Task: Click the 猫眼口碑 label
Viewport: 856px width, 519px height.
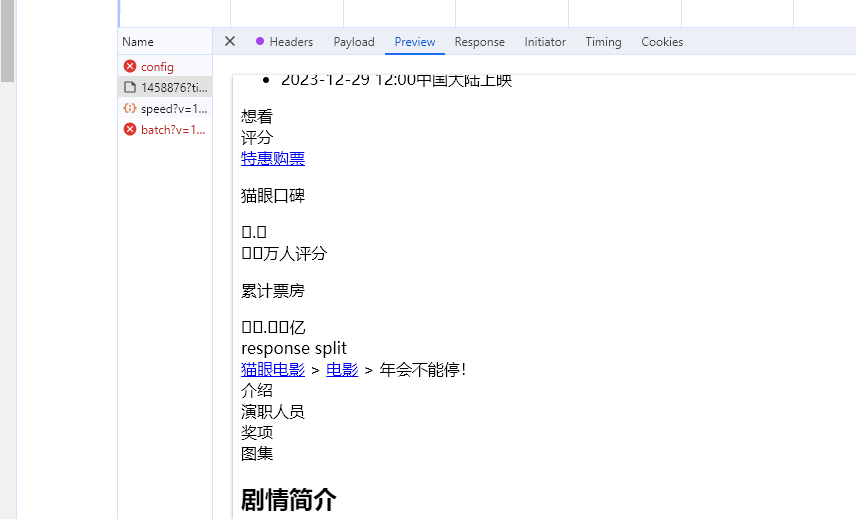Action: (x=273, y=196)
